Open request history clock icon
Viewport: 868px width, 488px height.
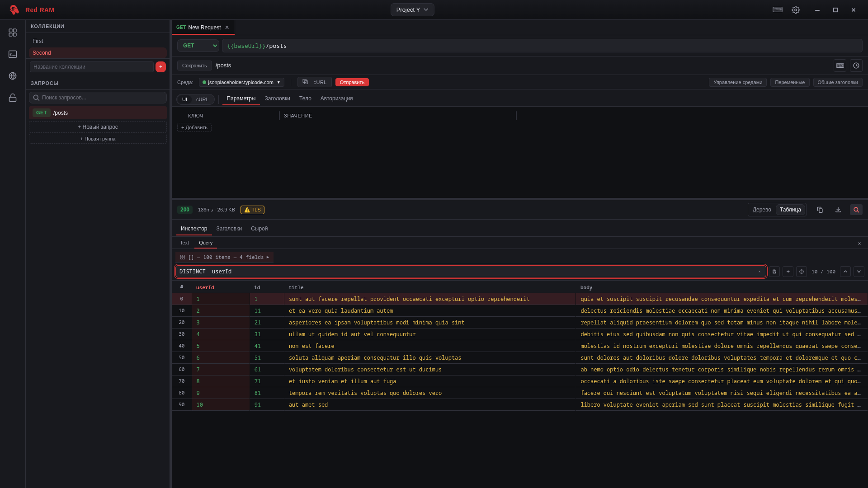coord(856,66)
